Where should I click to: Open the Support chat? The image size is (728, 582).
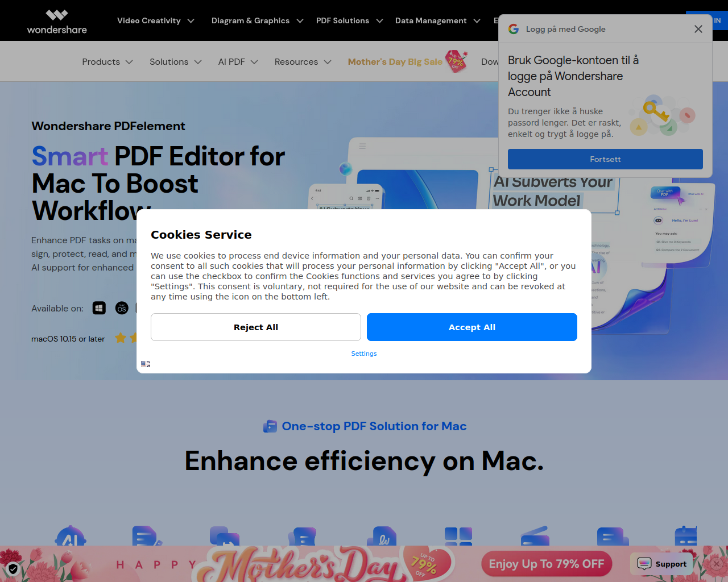pyautogui.click(x=662, y=564)
